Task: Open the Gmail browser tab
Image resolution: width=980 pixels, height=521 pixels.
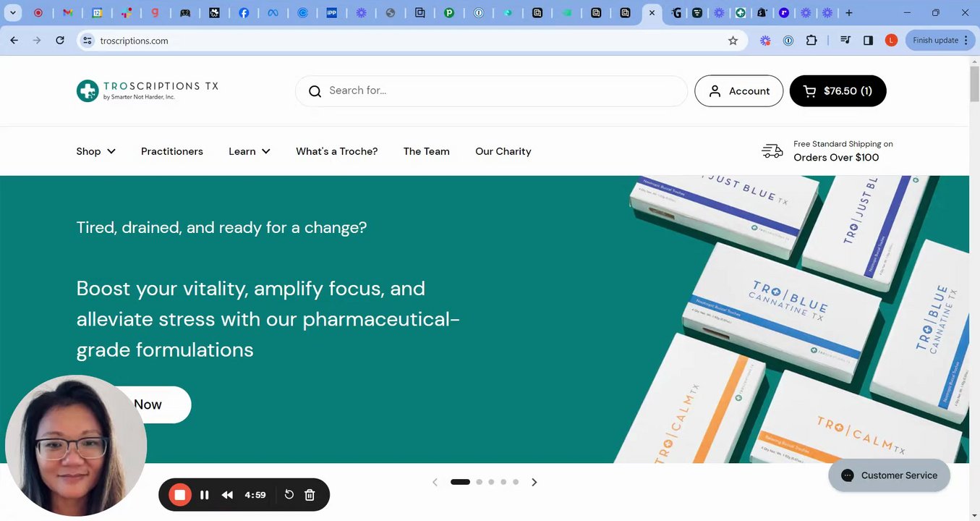Action: [x=67, y=13]
